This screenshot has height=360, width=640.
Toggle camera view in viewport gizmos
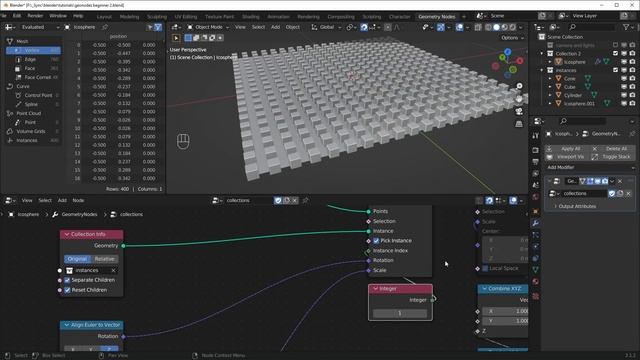519,111
